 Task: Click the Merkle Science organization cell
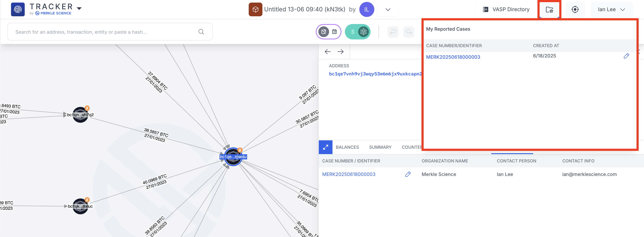coord(439,174)
